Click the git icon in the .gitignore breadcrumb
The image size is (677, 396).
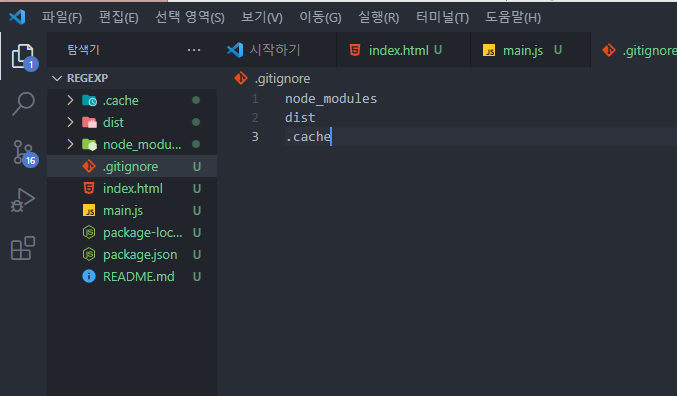241,78
